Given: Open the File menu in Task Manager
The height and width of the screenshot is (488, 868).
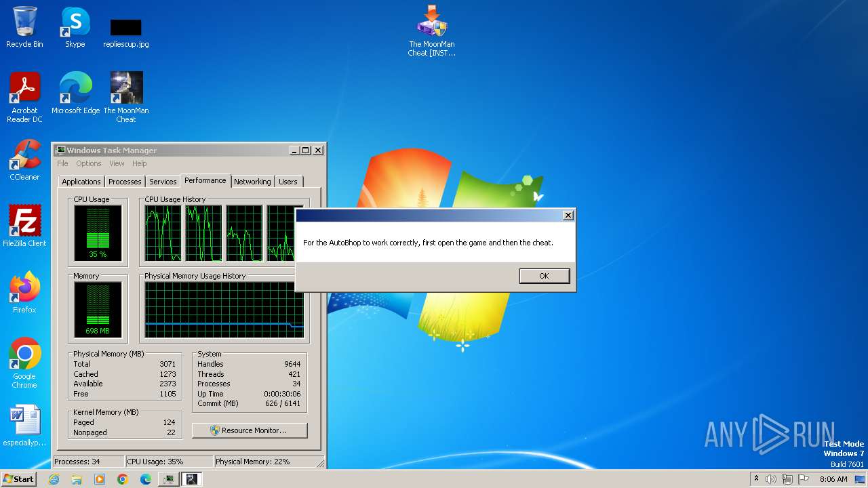Looking at the screenshot, I should pyautogui.click(x=62, y=163).
